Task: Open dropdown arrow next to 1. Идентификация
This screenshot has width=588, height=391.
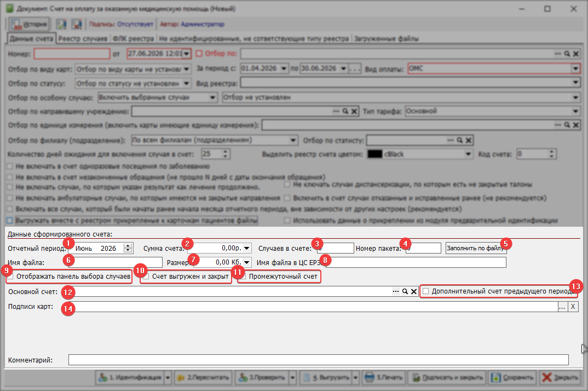Action: coord(168,377)
